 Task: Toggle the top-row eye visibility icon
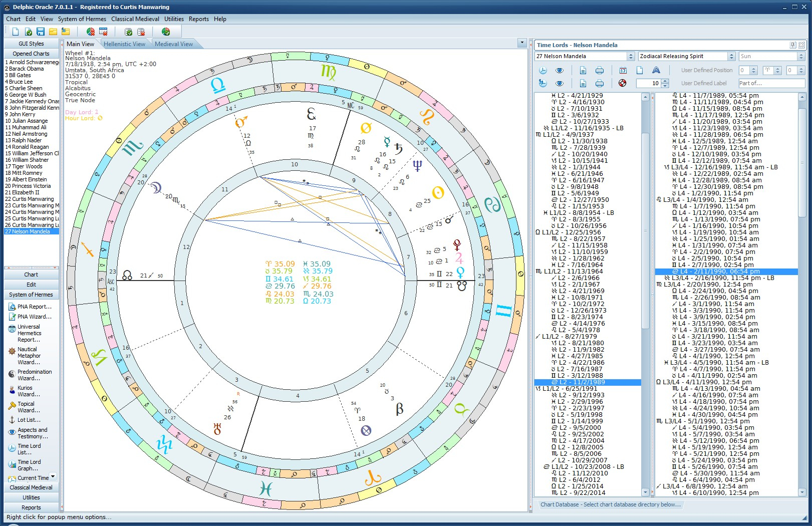(x=560, y=70)
